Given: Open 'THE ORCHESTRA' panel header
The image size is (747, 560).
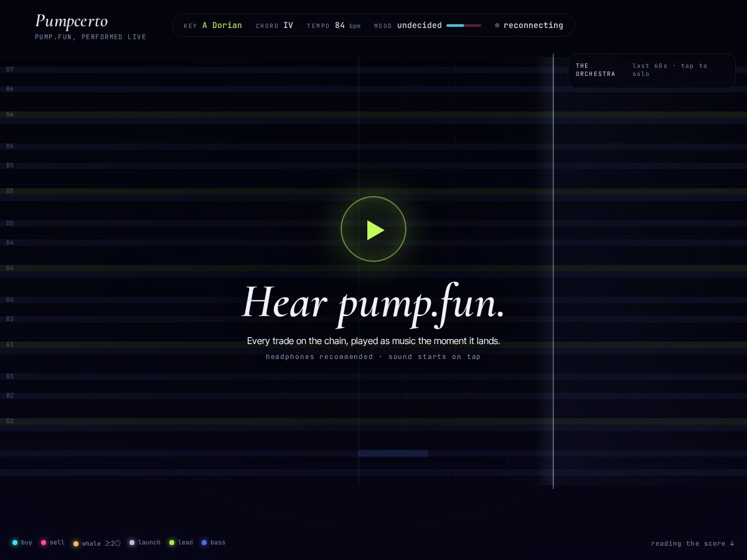Looking at the screenshot, I should pyautogui.click(x=595, y=70).
